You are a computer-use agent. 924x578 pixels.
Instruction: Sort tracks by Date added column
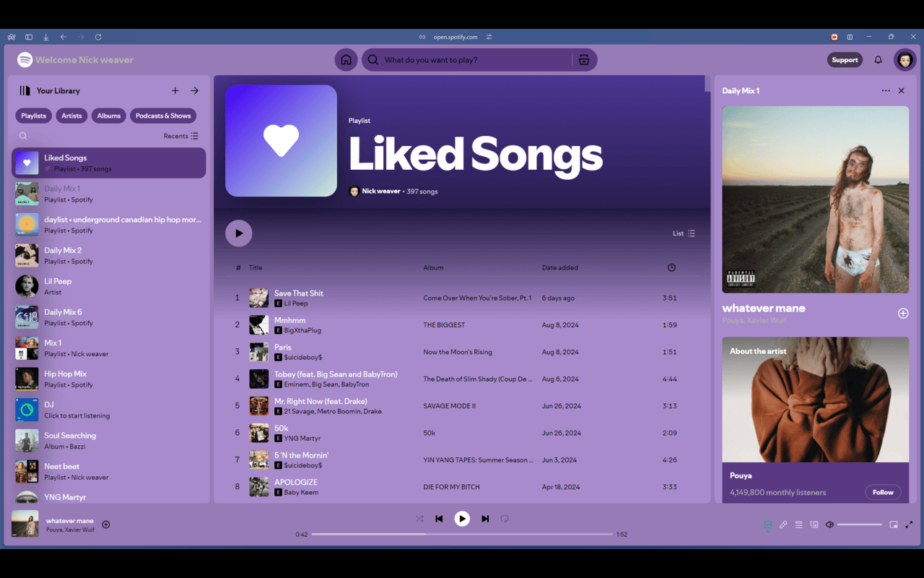click(x=560, y=267)
